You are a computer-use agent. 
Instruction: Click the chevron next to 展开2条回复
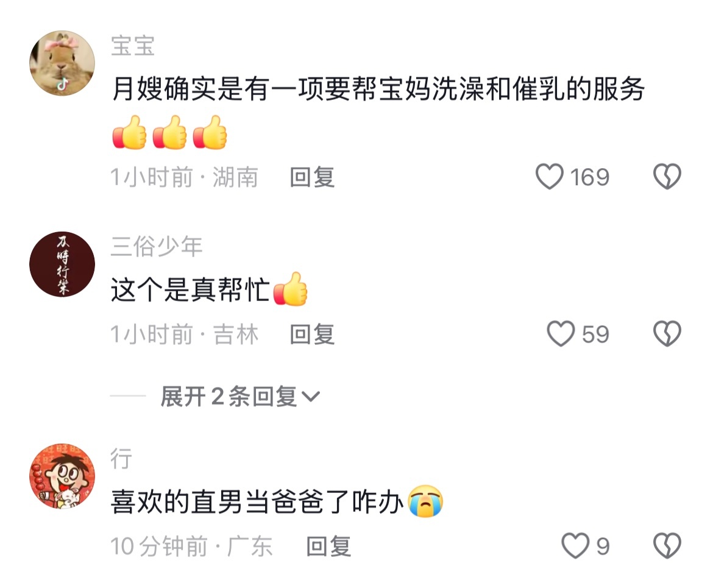(x=311, y=397)
